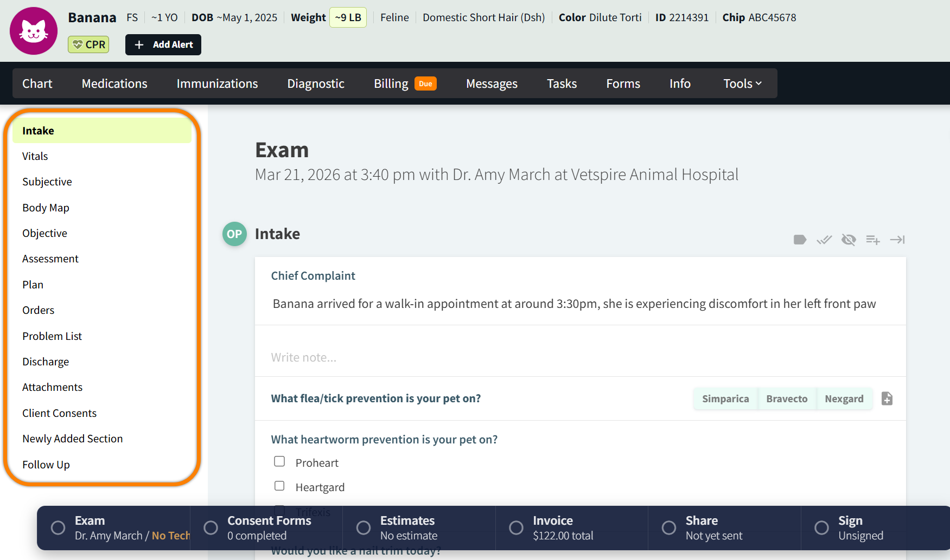Click the double-checkmark icon in Intake header
This screenshot has height=560, width=950.
pos(824,240)
